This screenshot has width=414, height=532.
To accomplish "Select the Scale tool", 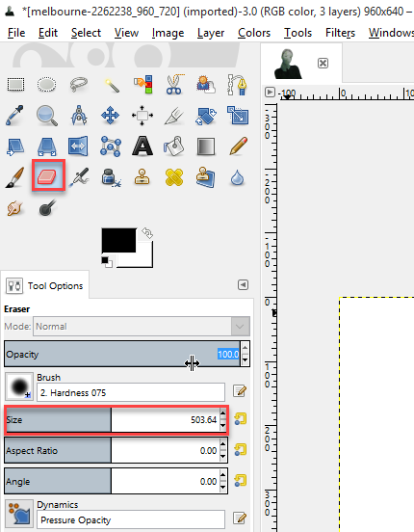I will tap(238, 116).
